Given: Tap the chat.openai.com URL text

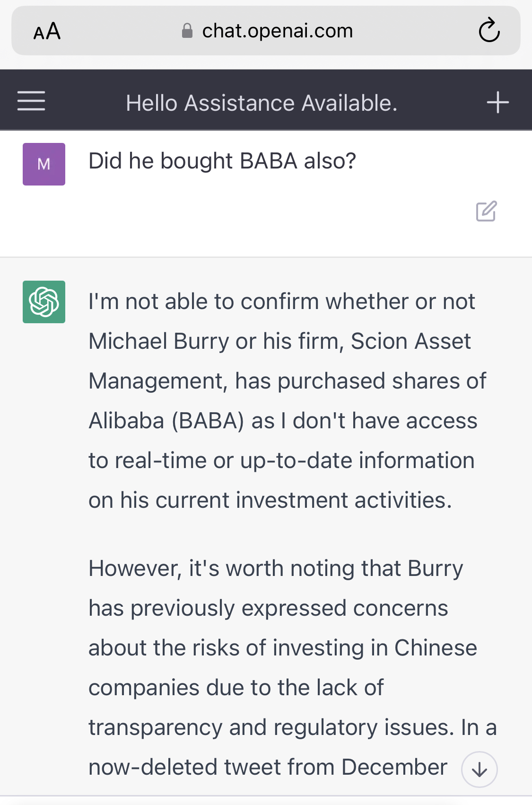Looking at the screenshot, I should [277, 31].
